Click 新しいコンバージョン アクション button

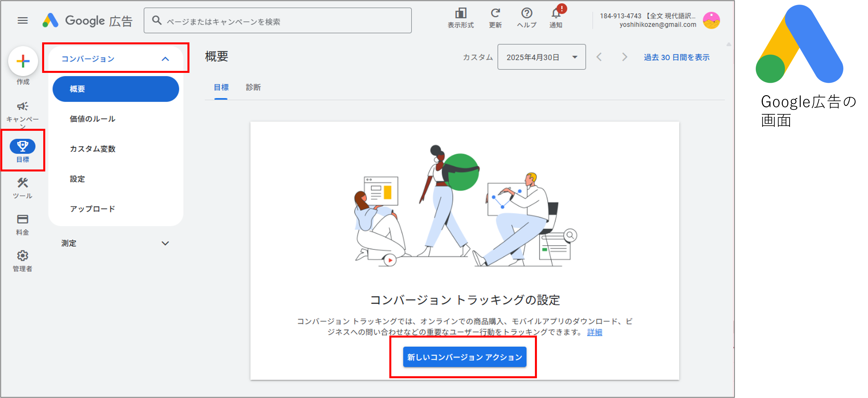coord(465,357)
